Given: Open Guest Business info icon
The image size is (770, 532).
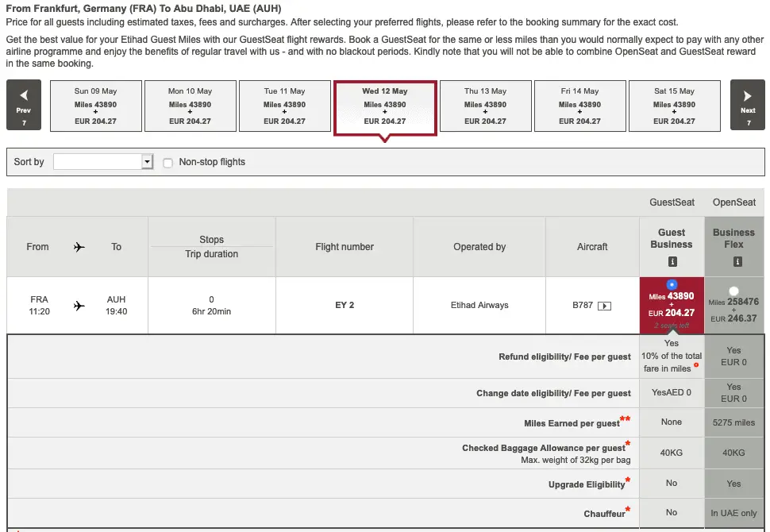Looking at the screenshot, I should click(672, 261).
